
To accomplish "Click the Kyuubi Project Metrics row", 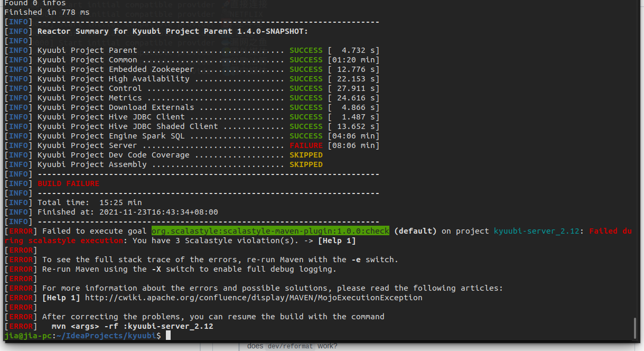I will pyautogui.click(x=192, y=98).
